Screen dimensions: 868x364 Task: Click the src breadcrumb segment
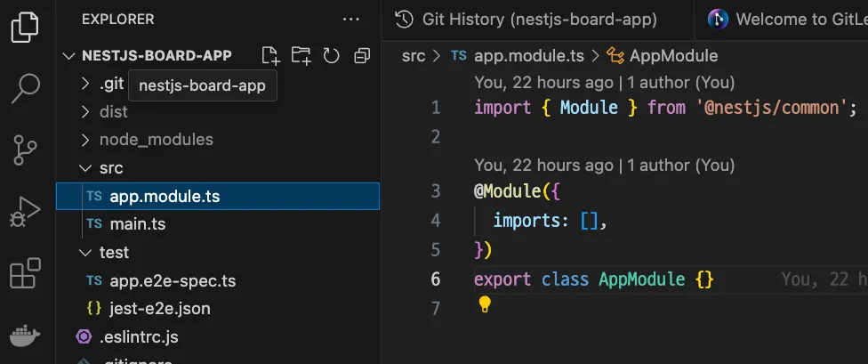[414, 56]
